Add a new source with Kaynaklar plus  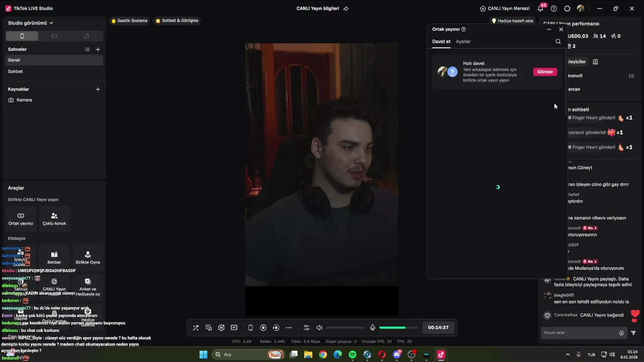click(98, 89)
